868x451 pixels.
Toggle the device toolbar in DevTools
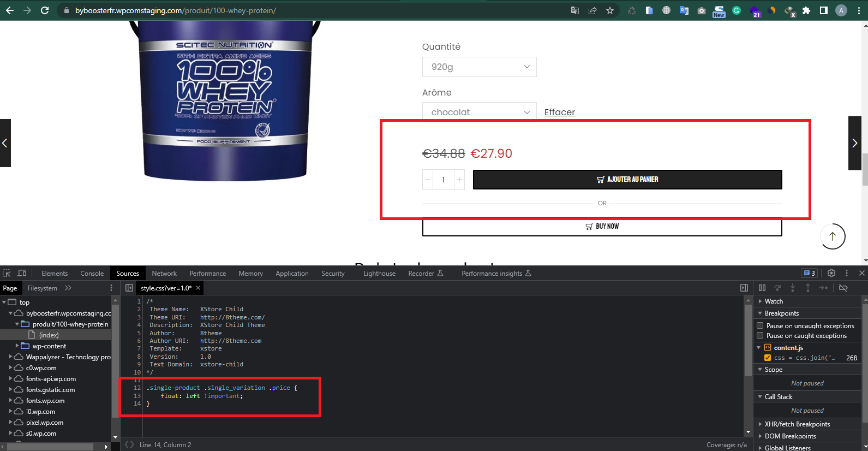pyautogui.click(x=22, y=273)
